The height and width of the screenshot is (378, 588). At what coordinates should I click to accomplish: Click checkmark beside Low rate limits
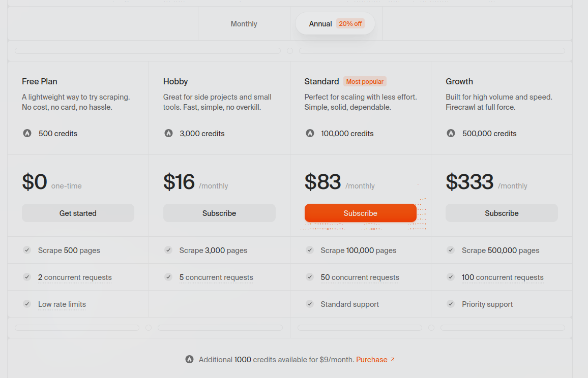pyautogui.click(x=27, y=304)
